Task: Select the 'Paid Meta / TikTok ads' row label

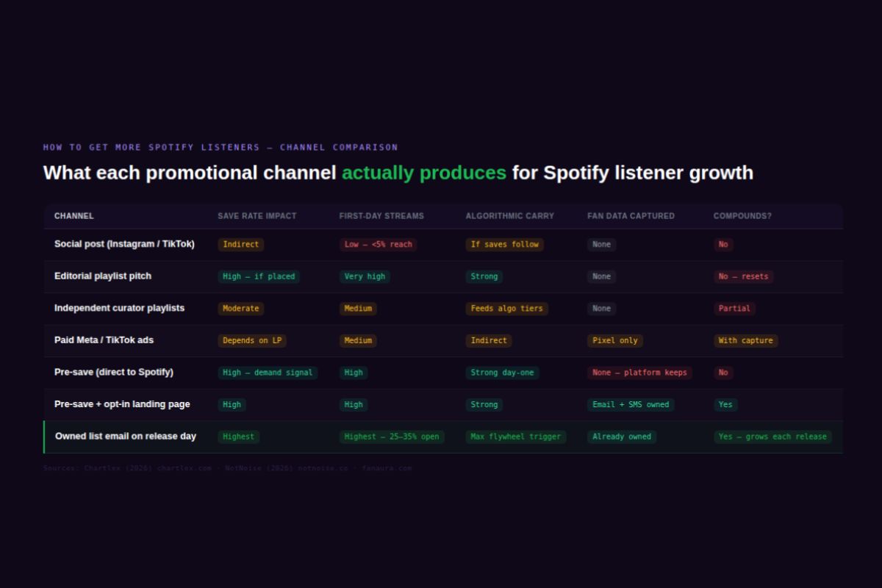Action: (x=104, y=340)
